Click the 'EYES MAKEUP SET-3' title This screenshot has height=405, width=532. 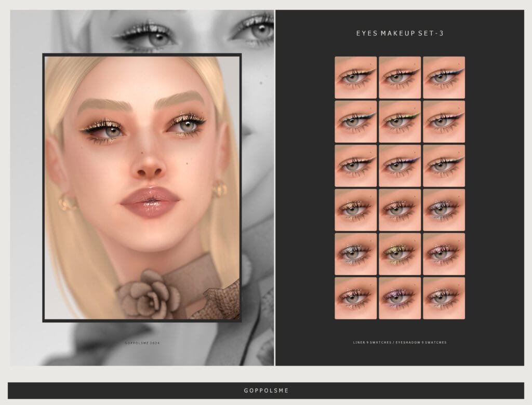pyautogui.click(x=400, y=33)
